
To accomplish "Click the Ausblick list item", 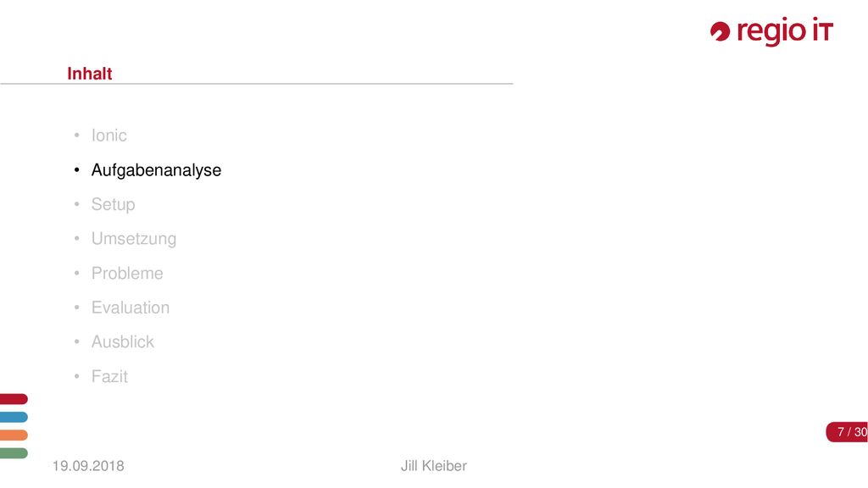I will pos(123,342).
